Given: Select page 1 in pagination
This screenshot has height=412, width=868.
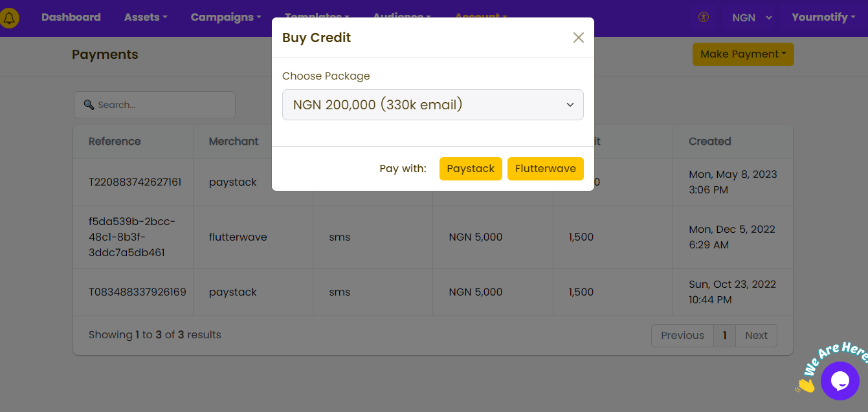Looking at the screenshot, I should point(725,335).
